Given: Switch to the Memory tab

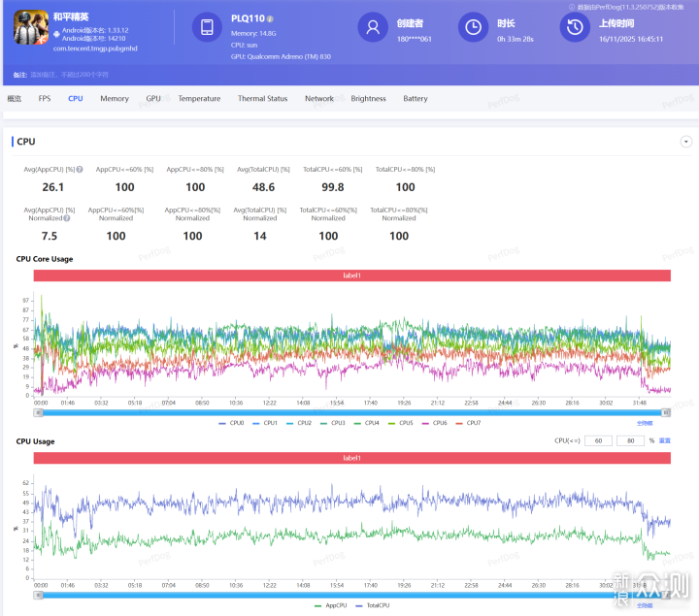Looking at the screenshot, I should (115, 99).
